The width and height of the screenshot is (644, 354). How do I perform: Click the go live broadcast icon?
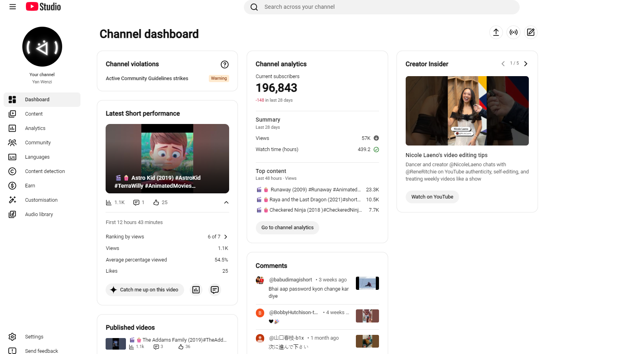click(514, 32)
